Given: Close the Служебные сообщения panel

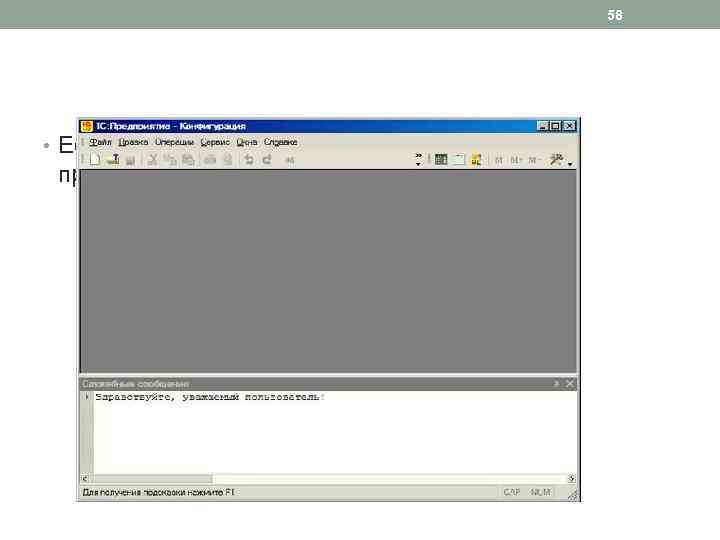Looking at the screenshot, I should pos(569,383).
